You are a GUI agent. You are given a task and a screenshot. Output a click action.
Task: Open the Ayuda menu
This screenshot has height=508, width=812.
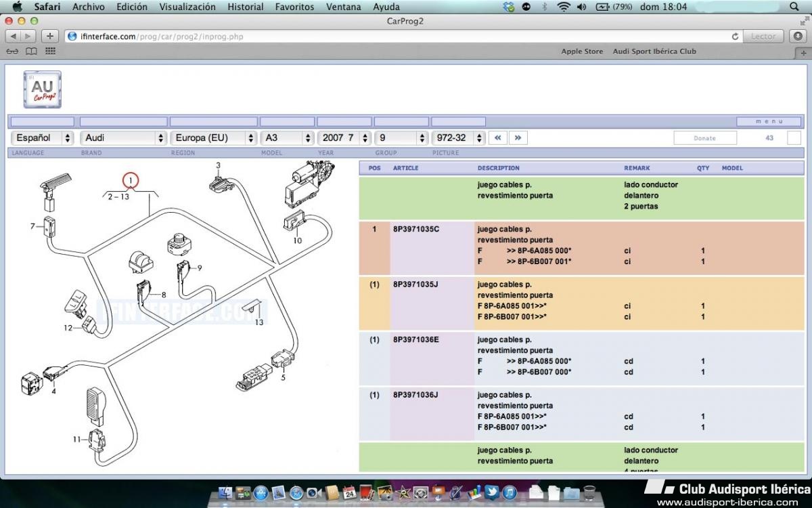coord(386,7)
